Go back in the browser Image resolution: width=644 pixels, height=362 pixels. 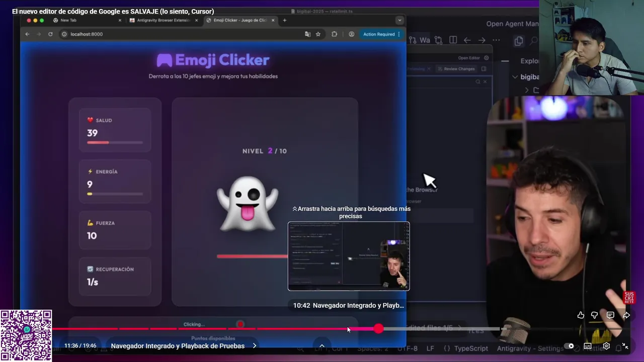tap(27, 34)
